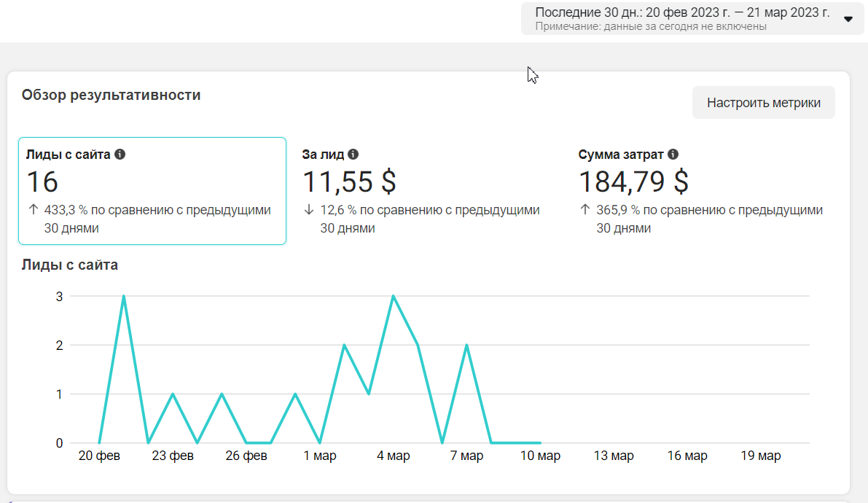Click the 184,79 $ total spend value
This screenshot has height=503, width=868.
(633, 182)
